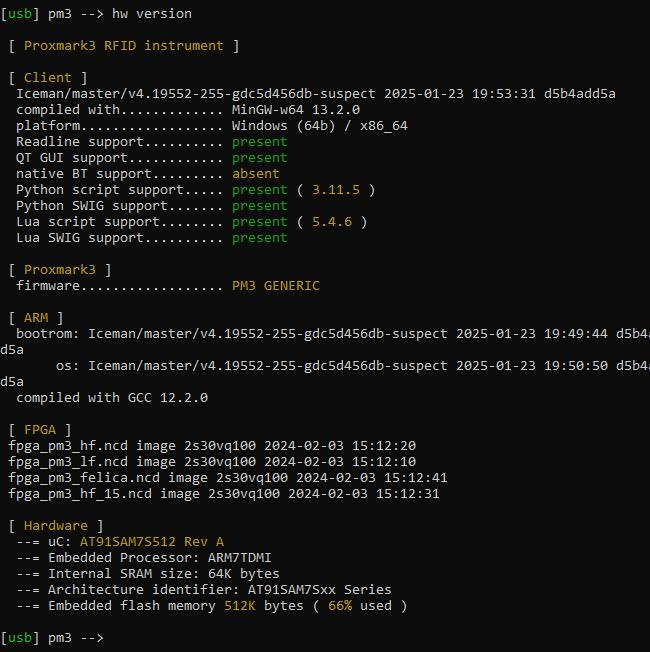Click the fpga_pm3_hf_15.ncd image line
Screen dimensions: 650x652
click(224, 494)
